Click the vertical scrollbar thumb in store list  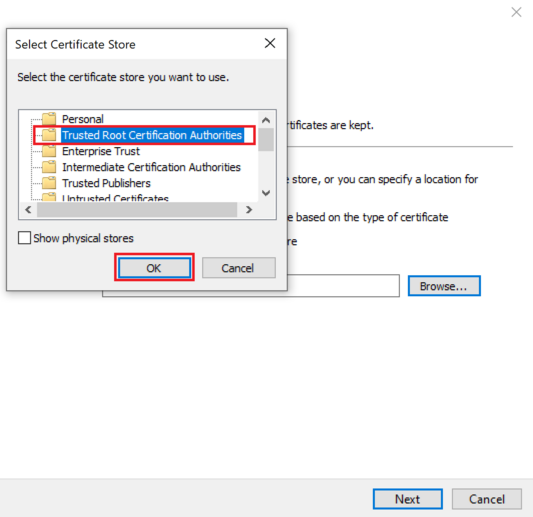click(x=266, y=139)
